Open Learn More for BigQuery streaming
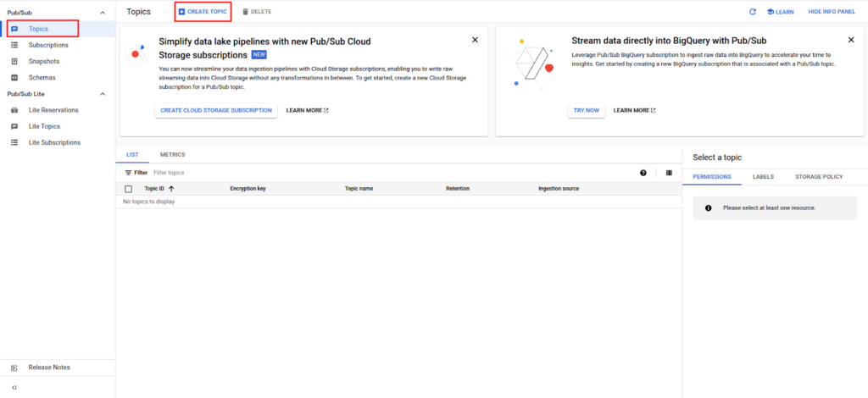The height and width of the screenshot is (398, 868). (634, 111)
